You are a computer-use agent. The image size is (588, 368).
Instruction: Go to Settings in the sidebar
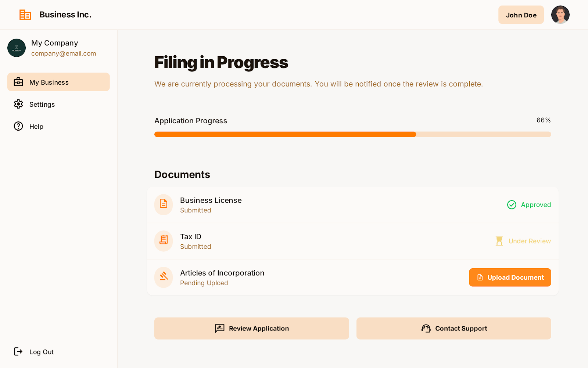click(42, 105)
